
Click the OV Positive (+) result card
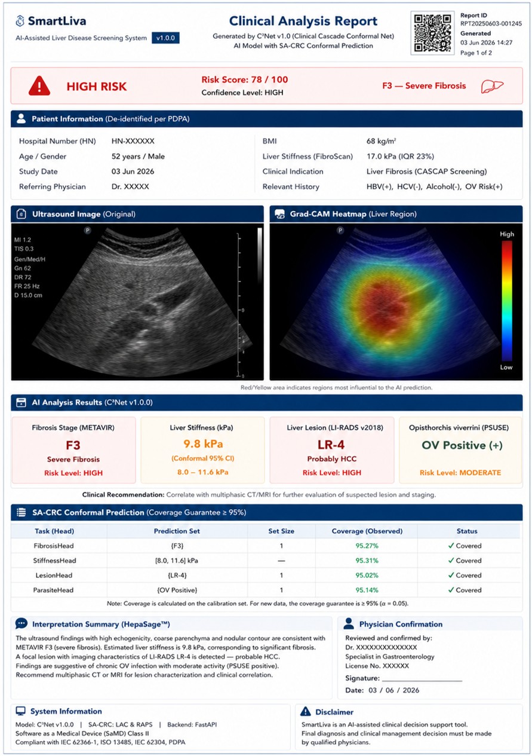[x=461, y=450]
